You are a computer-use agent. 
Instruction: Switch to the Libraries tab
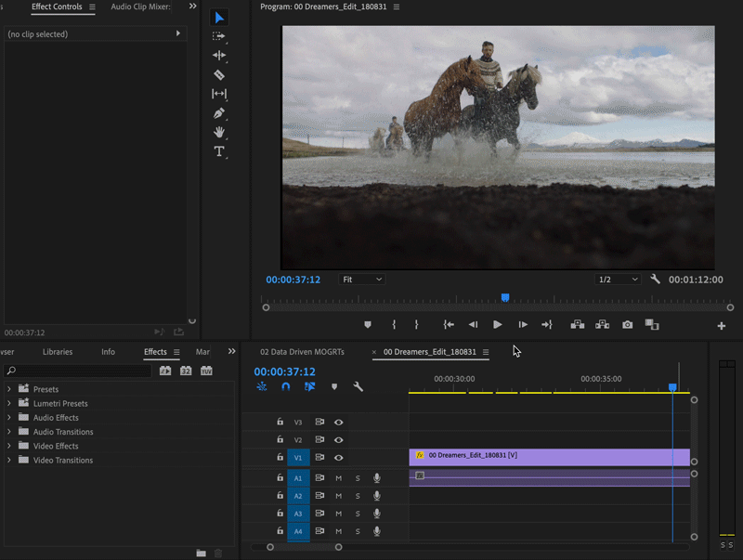coord(58,352)
